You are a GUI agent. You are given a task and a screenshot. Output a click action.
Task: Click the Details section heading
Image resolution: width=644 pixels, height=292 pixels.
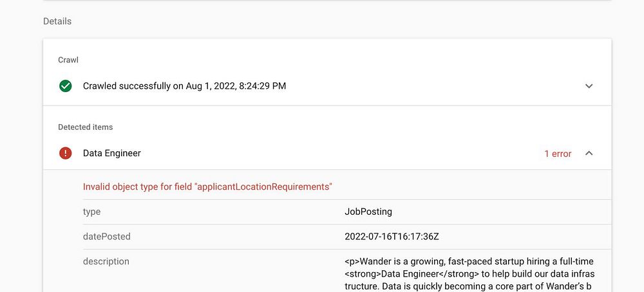pos(57,21)
